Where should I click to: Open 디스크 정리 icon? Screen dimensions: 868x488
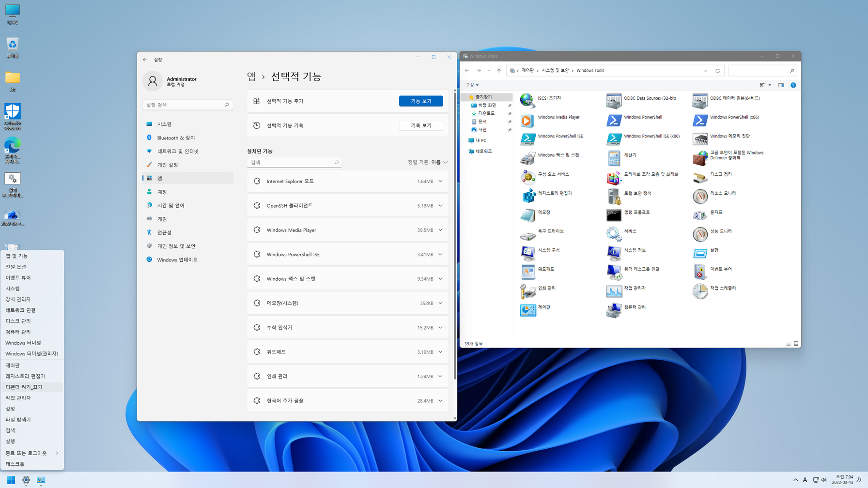click(x=700, y=177)
